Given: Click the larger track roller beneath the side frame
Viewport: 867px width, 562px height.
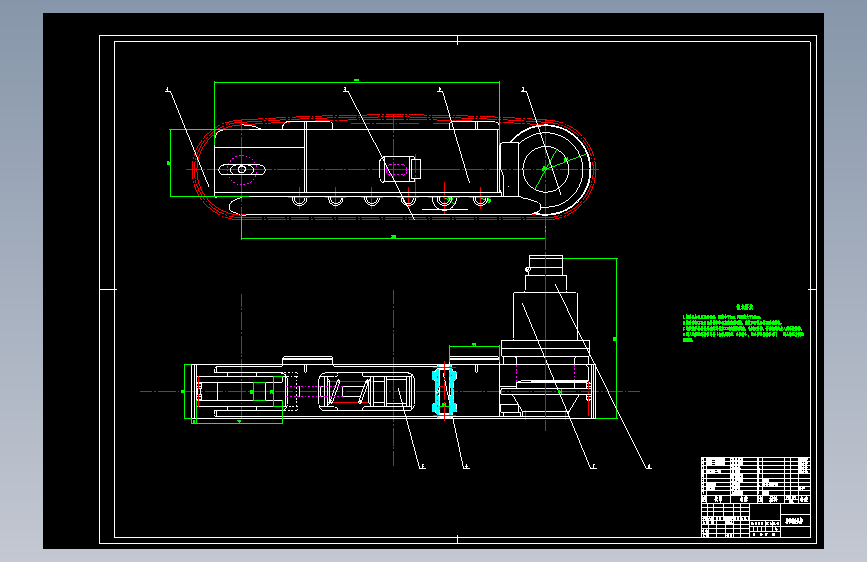Looking at the screenshot, I should pos(444,202).
